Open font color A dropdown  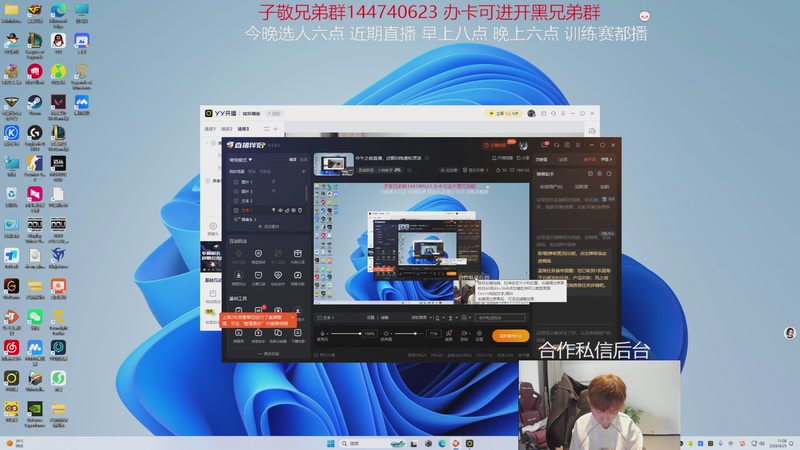438,317
